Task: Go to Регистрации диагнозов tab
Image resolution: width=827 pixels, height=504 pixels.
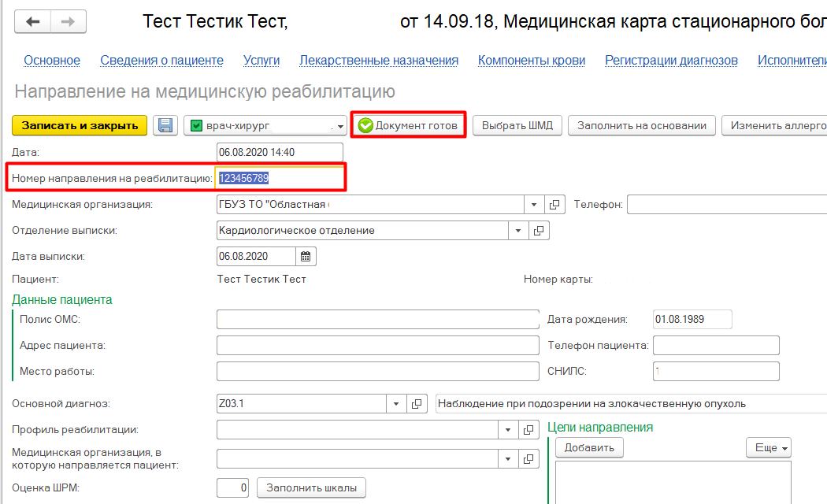Action: 671,61
